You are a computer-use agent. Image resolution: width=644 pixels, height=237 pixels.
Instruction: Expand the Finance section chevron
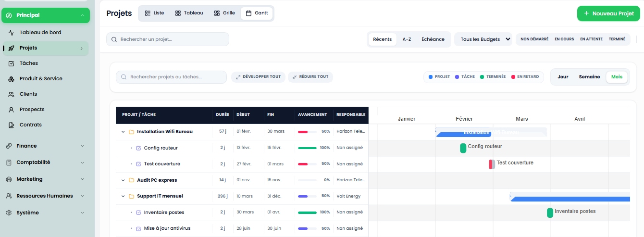pos(82,146)
